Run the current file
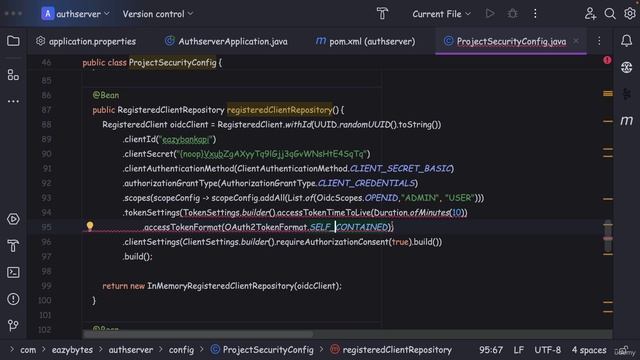This screenshot has height=360, width=640. (x=490, y=14)
